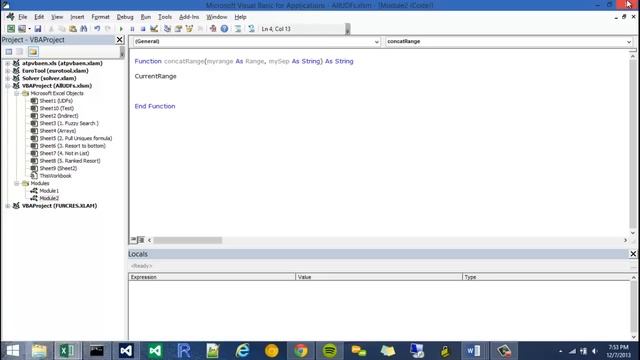Click the CurrentRange code line
This screenshot has width=640, height=360.
(156, 76)
